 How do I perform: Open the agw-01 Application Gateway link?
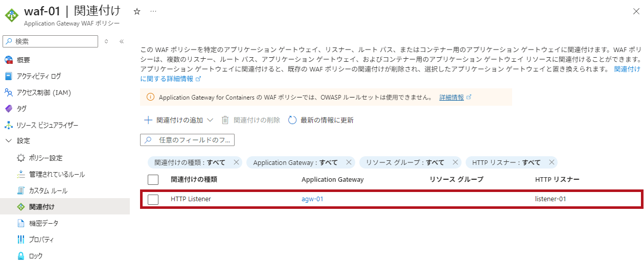tap(312, 199)
